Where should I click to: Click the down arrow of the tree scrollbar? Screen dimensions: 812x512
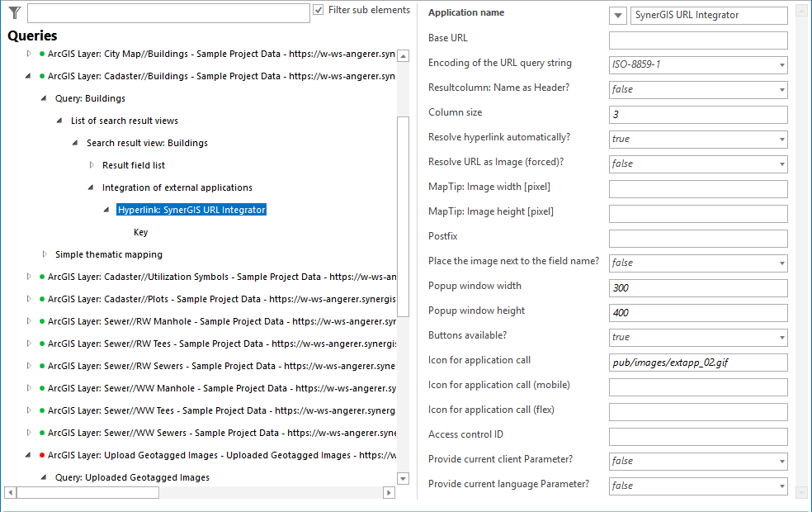tap(403, 478)
